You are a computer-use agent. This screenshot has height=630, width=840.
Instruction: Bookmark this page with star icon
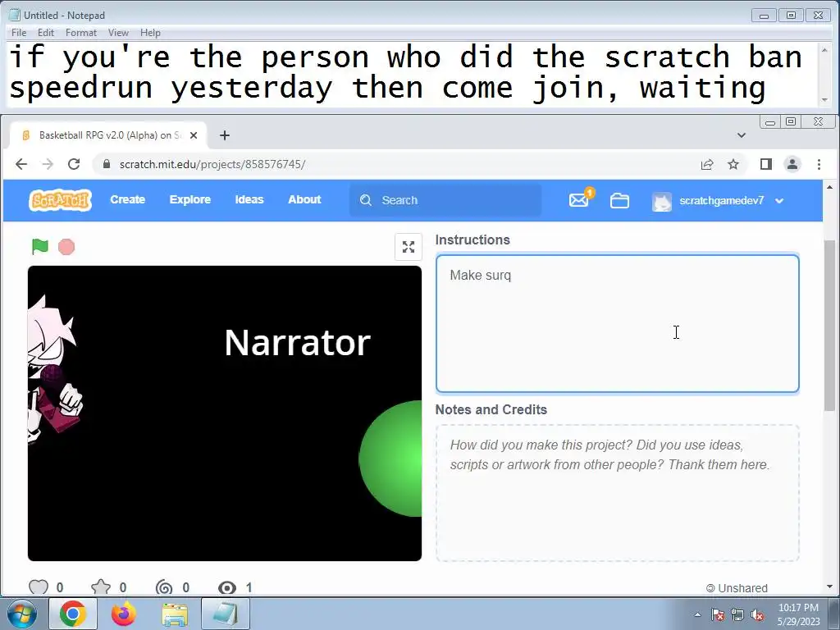click(x=733, y=164)
